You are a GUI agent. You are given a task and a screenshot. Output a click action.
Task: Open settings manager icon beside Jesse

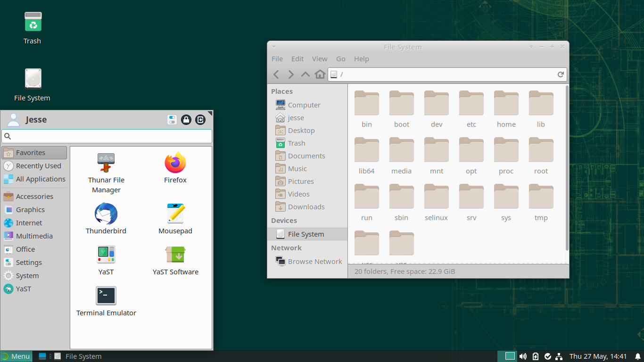pos(172,120)
